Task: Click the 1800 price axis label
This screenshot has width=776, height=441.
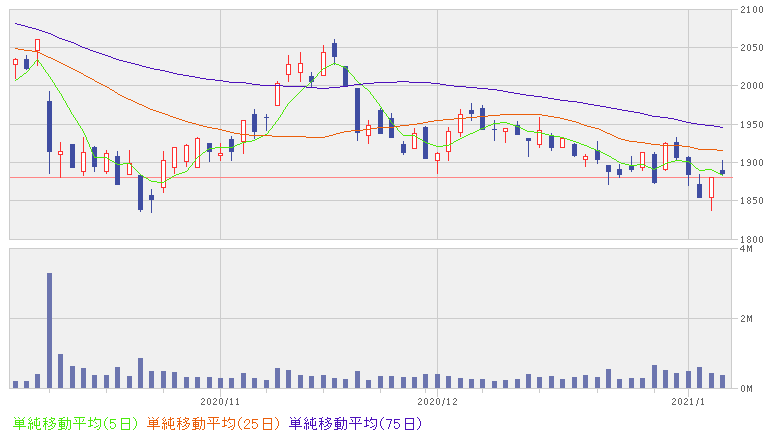Action: click(x=749, y=240)
